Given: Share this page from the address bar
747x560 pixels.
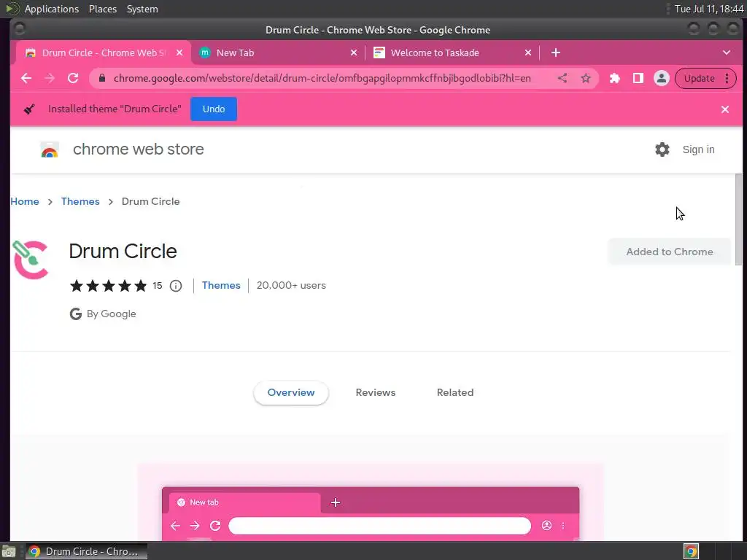Looking at the screenshot, I should point(562,79).
